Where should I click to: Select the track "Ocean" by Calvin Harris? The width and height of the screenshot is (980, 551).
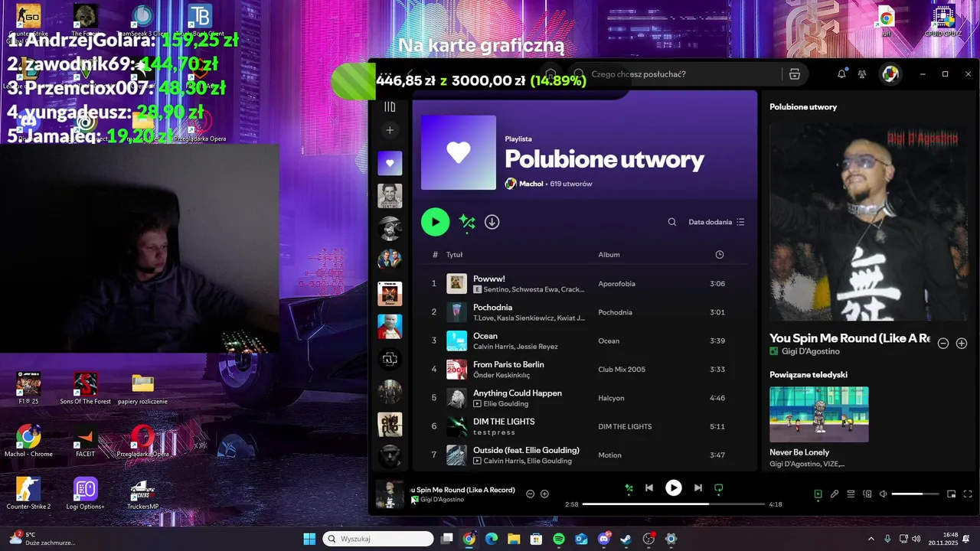pyautogui.click(x=485, y=336)
